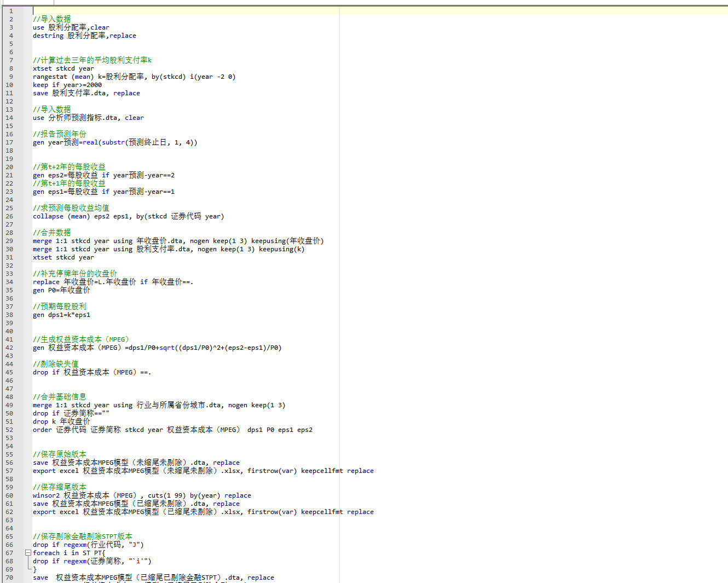Click line number 26 in the margin
The width and height of the screenshot is (728, 583).
9,216
